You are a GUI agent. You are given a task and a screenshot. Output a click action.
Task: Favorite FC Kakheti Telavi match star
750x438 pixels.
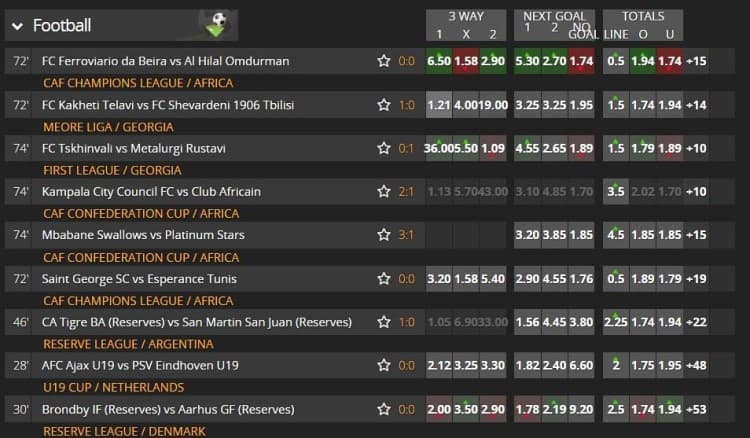[384, 105]
